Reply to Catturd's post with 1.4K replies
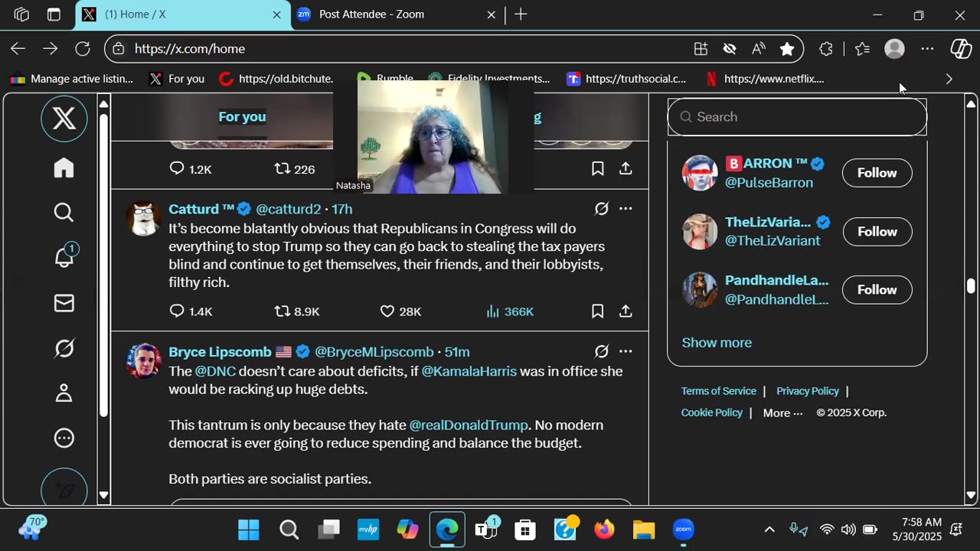Viewport: 980px width, 551px height. [191, 311]
